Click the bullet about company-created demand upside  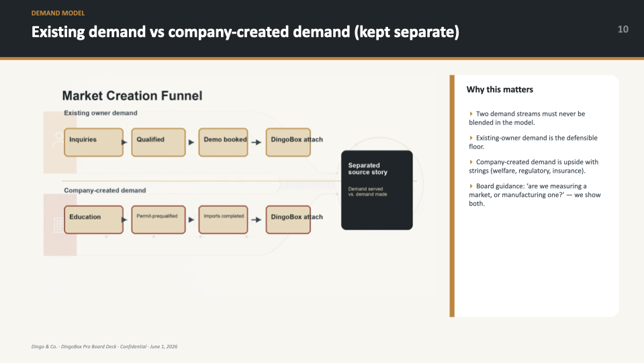533,167
